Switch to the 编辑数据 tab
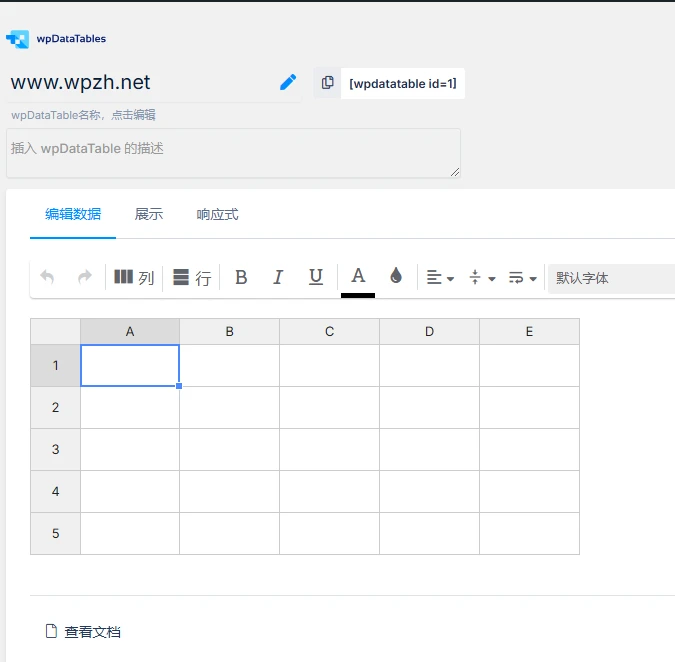The height and width of the screenshot is (662, 675). tap(73, 214)
